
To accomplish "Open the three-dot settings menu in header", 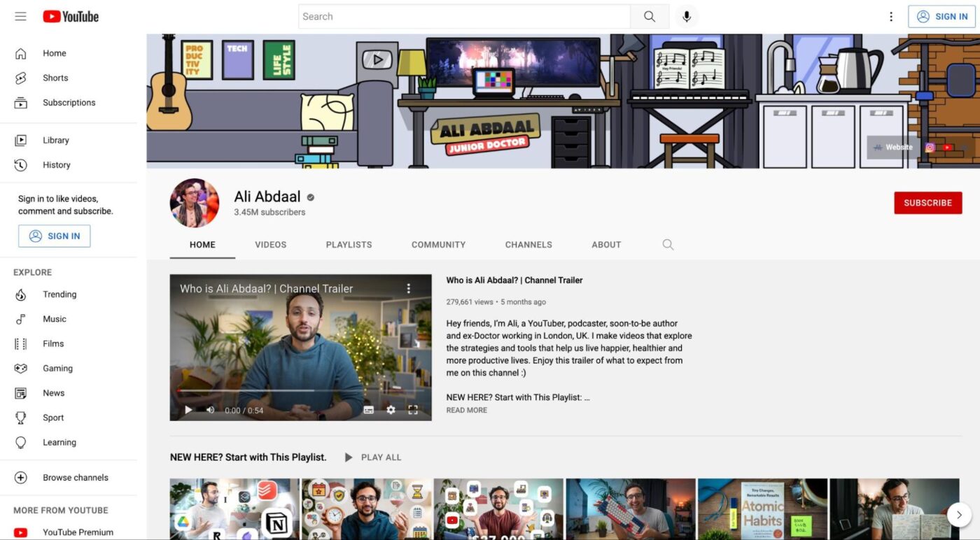I will point(890,17).
